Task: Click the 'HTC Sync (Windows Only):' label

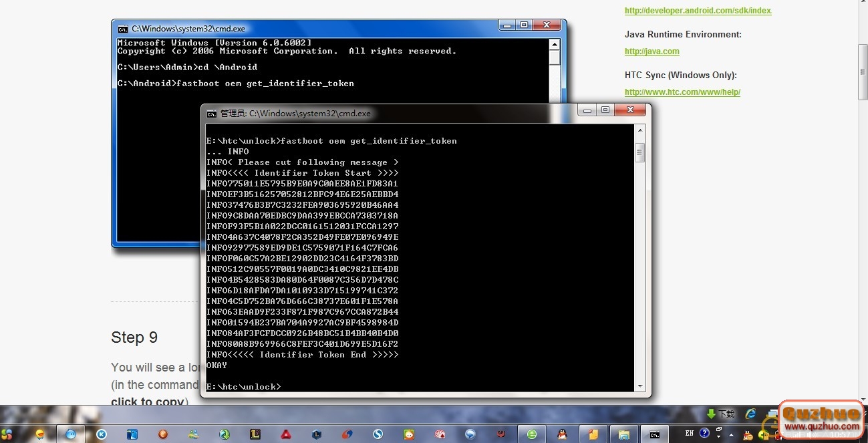Action: point(681,76)
